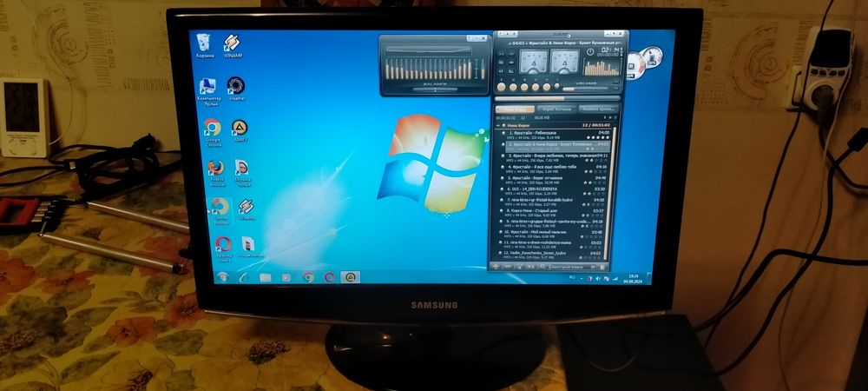Click the scrolling track title in AIMP header
The image size is (868, 391).
(x=563, y=42)
